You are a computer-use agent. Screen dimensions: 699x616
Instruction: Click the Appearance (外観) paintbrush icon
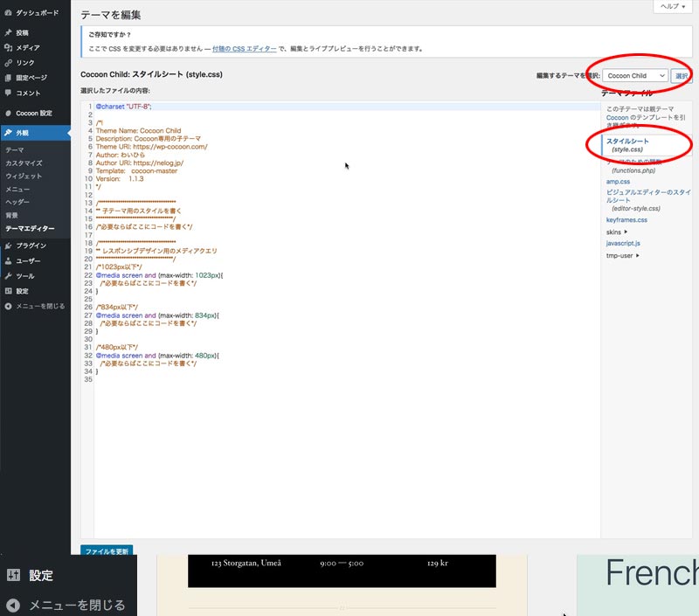point(8,133)
